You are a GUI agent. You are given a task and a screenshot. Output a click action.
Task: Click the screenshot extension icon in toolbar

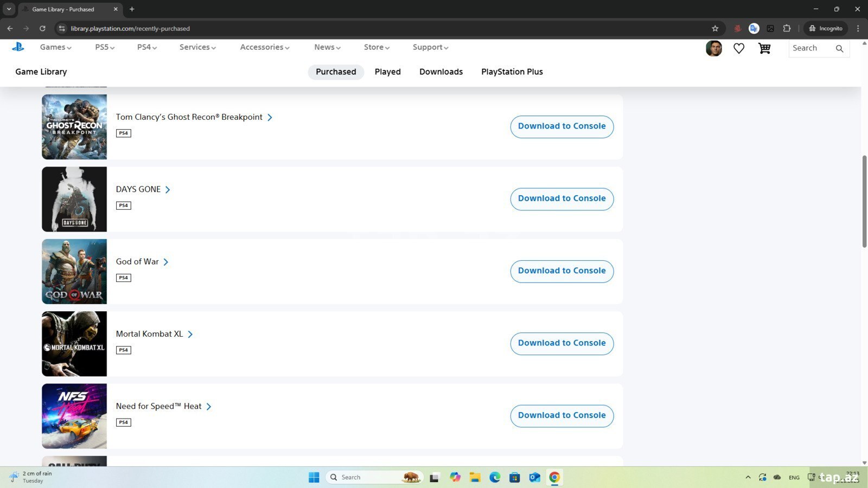click(x=770, y=28)
